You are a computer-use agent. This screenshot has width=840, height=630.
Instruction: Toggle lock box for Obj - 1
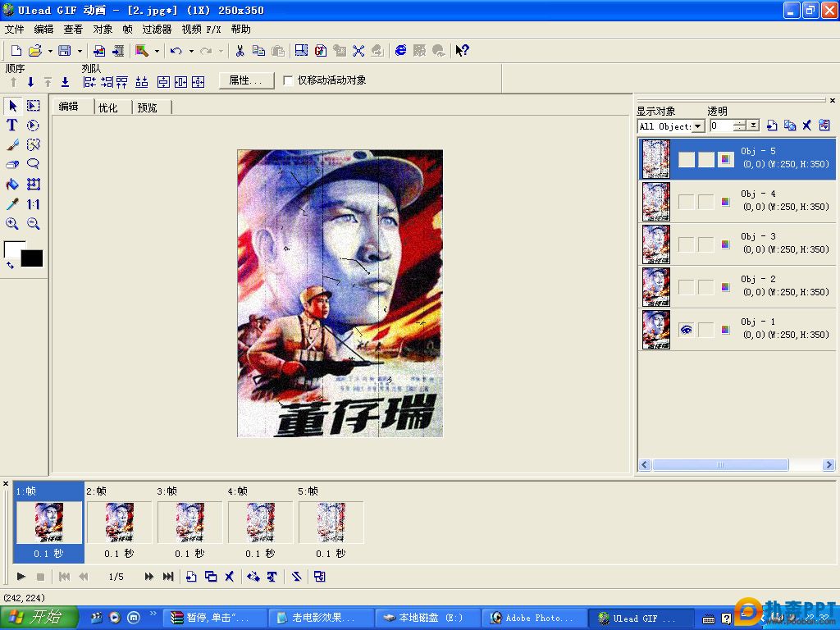coord(706,330)
